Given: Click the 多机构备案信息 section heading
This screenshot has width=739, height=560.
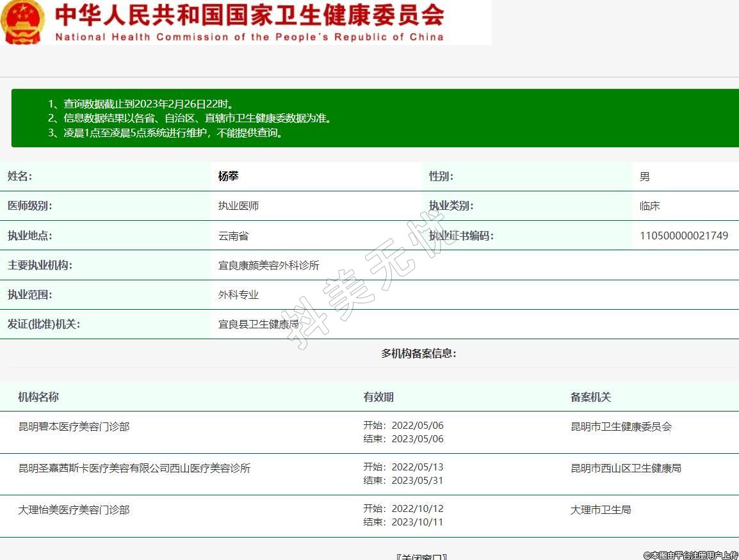Looking at the screenshot, I should (419, 353).
